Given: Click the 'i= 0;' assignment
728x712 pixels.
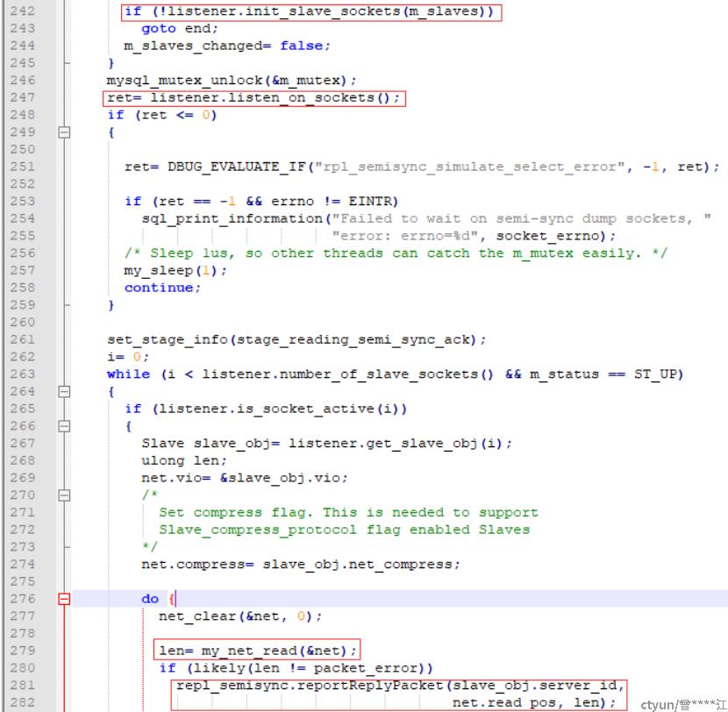Looking at the screenshot, I should click(128, 357).
